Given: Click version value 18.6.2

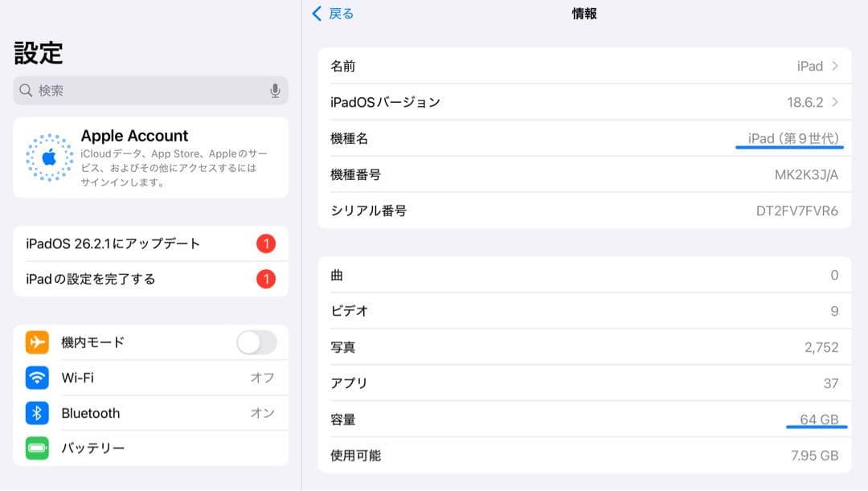Looking at the screenshot, I should tap(805, 102).
